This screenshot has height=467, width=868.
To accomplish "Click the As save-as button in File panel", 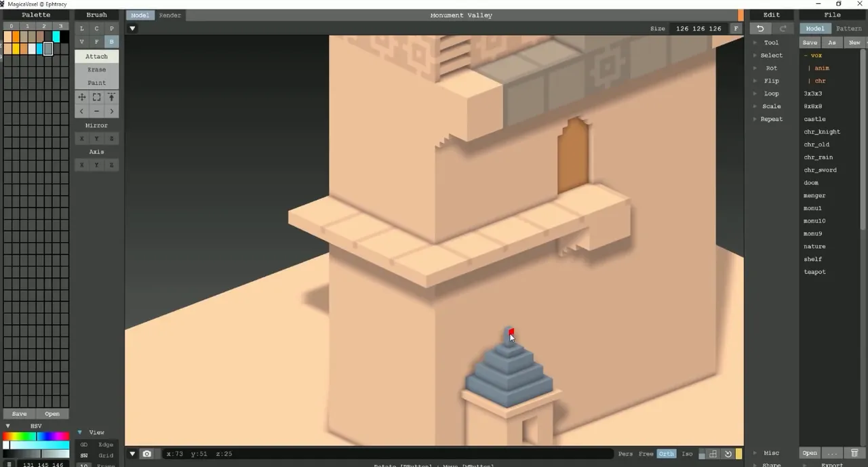I will coord(832,42).
